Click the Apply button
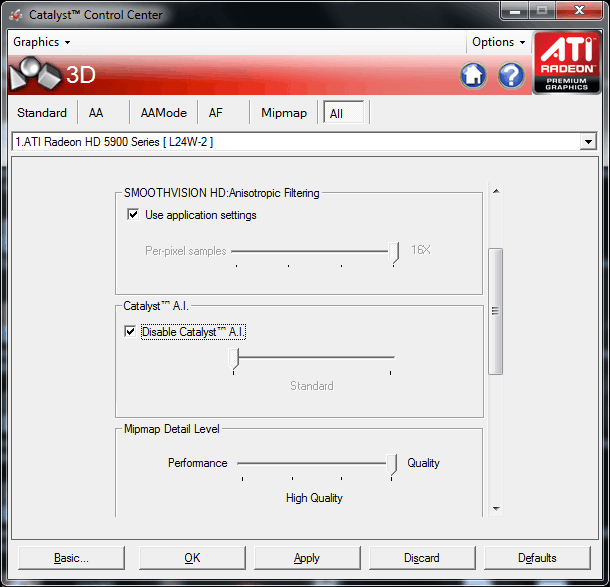The height and width of the screenshot is (587, 610). (x=307, y=558)
